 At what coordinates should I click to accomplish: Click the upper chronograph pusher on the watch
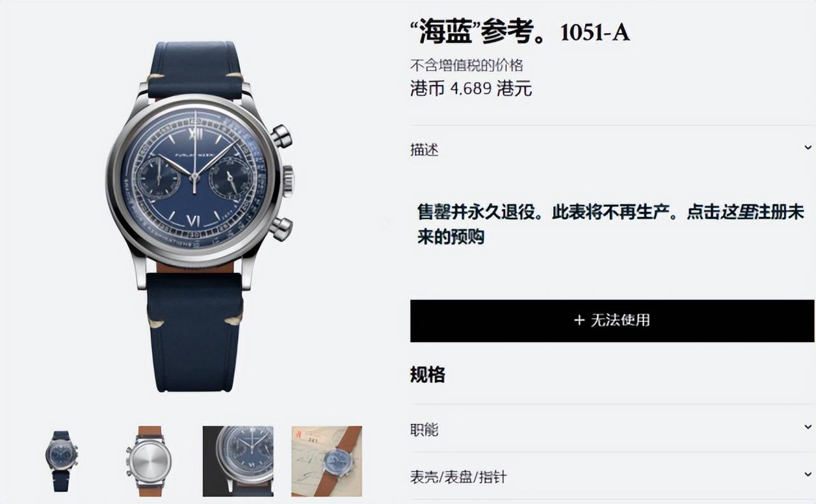click(x=281, y=136)
